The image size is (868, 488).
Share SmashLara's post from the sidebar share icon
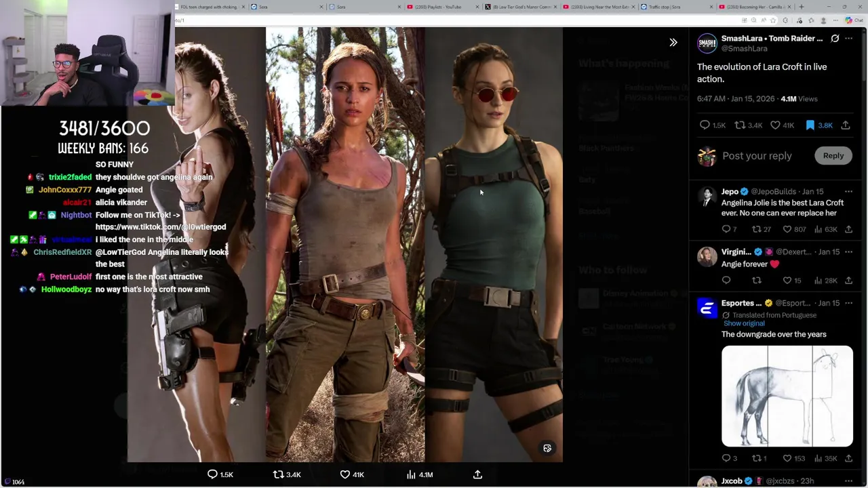click(x=846, y=125)
